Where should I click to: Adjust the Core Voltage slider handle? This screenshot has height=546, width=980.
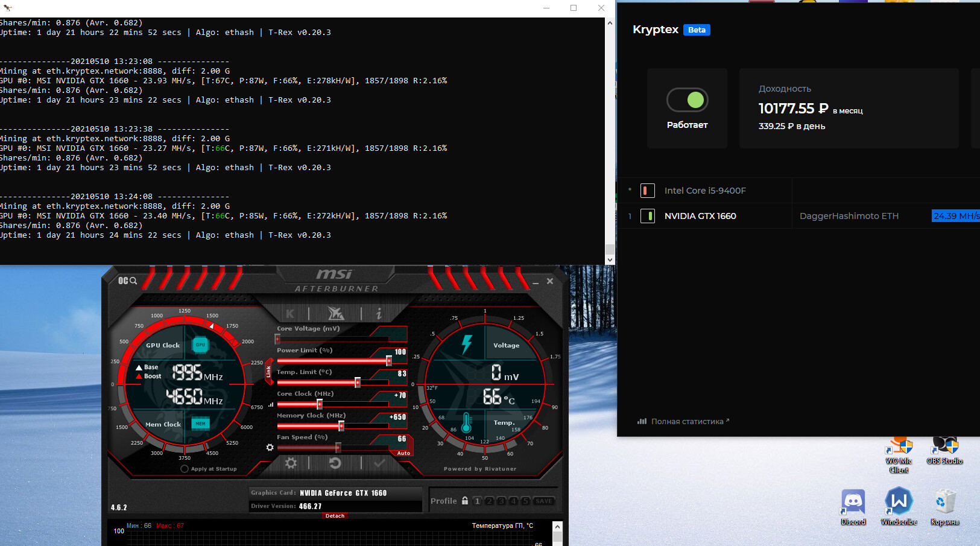click(277, 339)
